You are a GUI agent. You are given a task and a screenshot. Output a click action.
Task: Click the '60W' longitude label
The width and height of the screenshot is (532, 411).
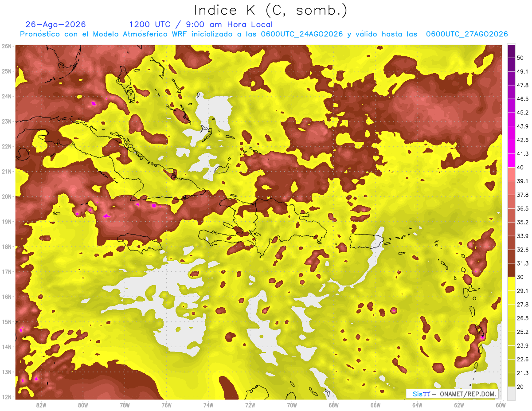tap(501, 405)
